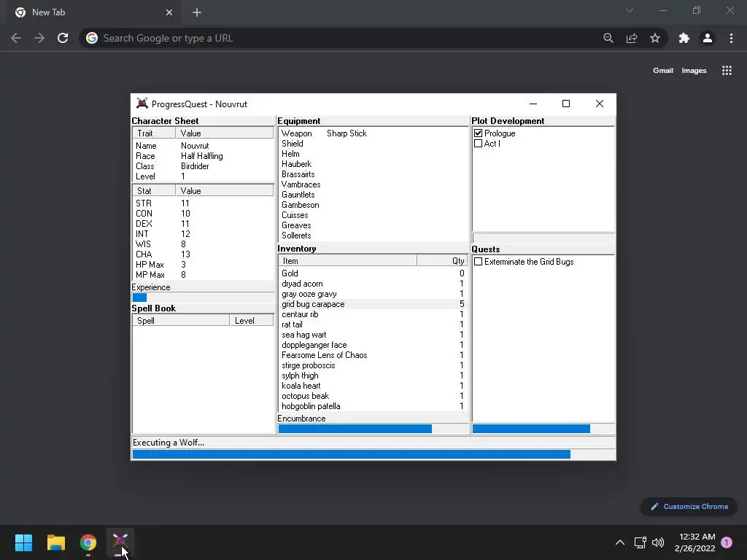Click the CHA stat row
This screenshot has height=560, width=747.
click(203, 254)
